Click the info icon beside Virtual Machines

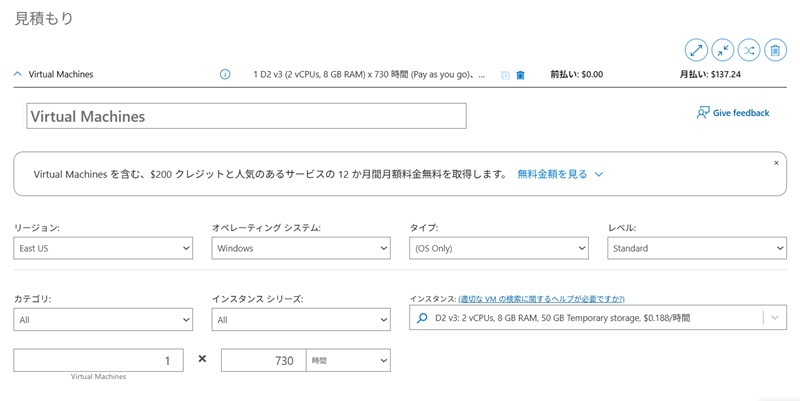click(x=225, y=74)
